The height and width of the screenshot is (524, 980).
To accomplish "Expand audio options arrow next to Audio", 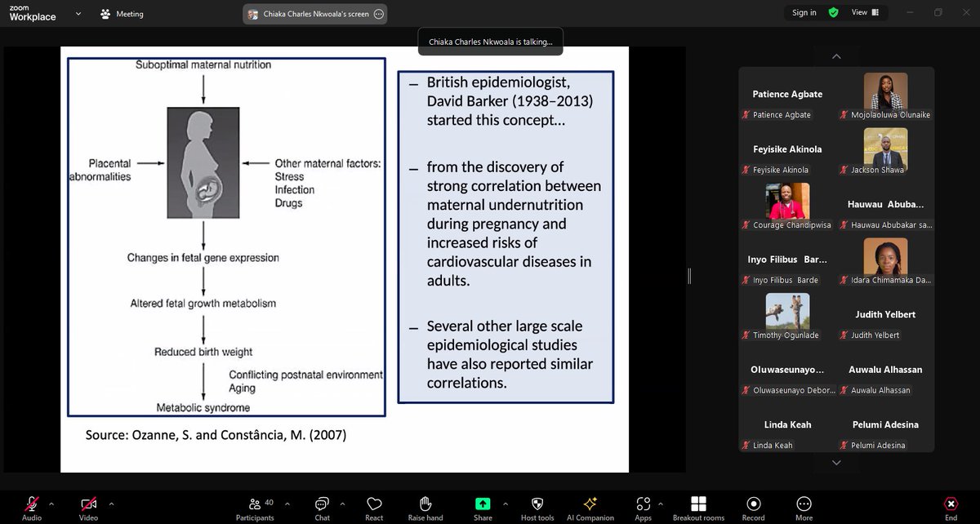I will pyautogui.click(x=51, y=504).
